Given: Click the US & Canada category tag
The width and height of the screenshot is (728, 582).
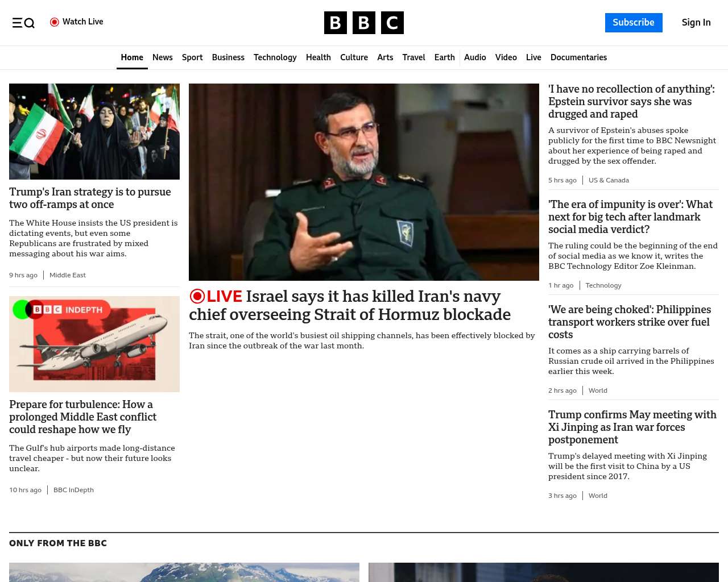Looking at the screenshot, I should pyautogui.click(x=609, y=180).
